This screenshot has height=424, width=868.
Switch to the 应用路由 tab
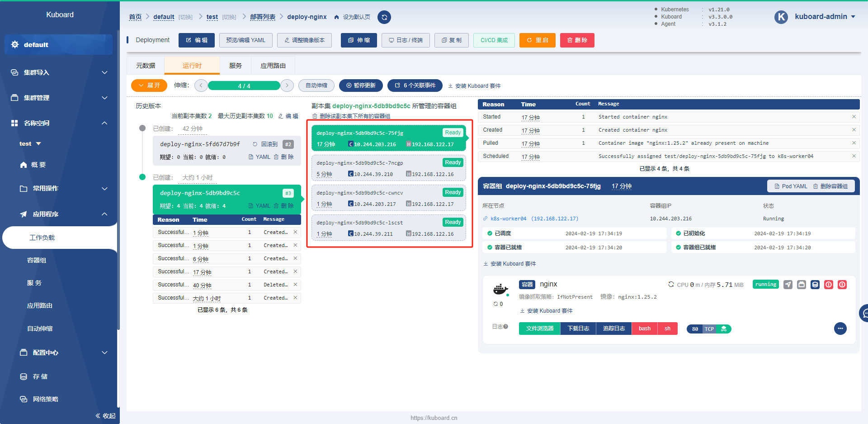point(273,66)
